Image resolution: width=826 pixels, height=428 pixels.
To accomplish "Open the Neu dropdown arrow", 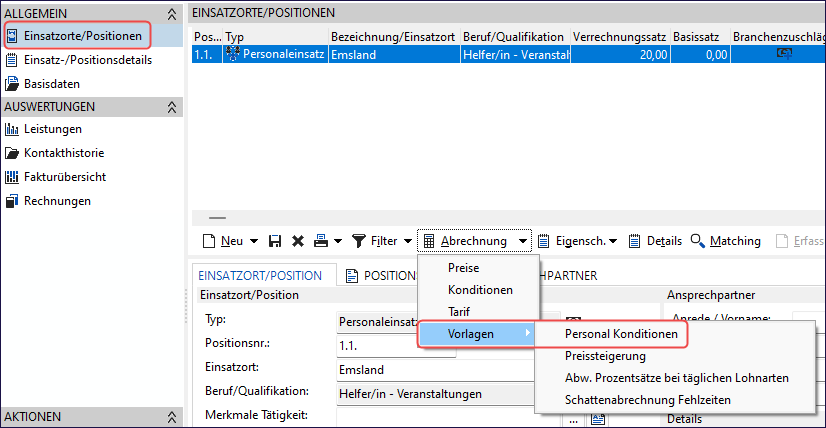I will point(253,241).
